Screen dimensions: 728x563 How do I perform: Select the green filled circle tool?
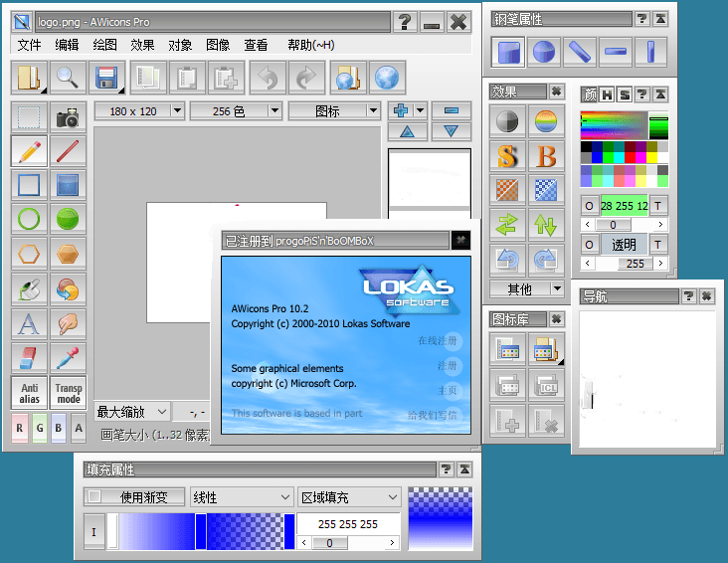pyautogui.click(x=68, y=220)
